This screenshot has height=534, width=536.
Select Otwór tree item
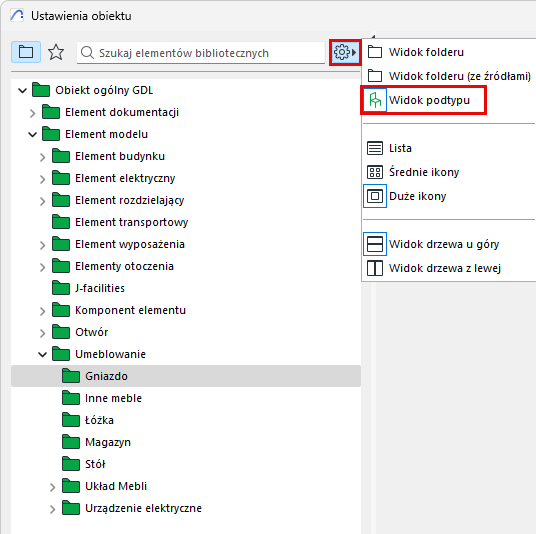tap(92, 332)
